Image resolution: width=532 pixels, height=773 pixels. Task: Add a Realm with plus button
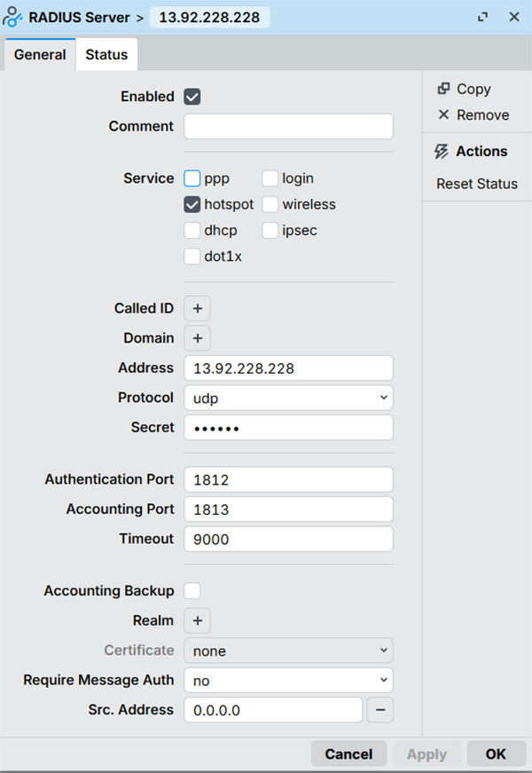point(197,620)
